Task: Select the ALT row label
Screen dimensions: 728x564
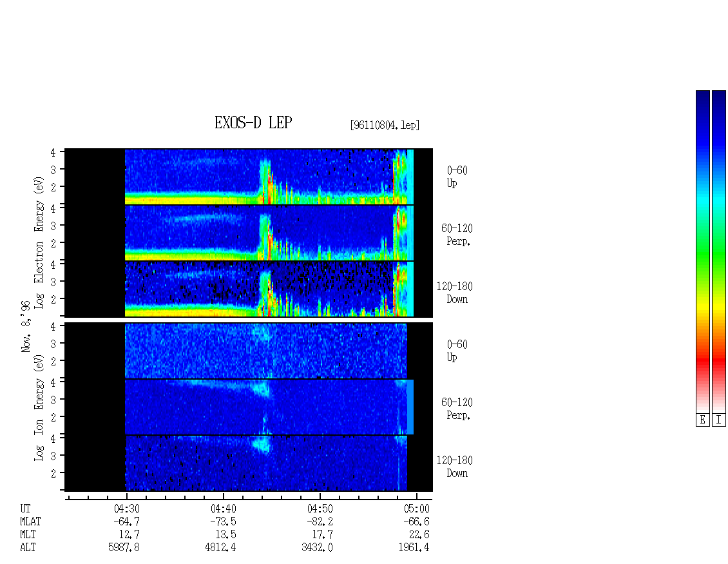Action: pyautogui.click(x=28, y=547)
